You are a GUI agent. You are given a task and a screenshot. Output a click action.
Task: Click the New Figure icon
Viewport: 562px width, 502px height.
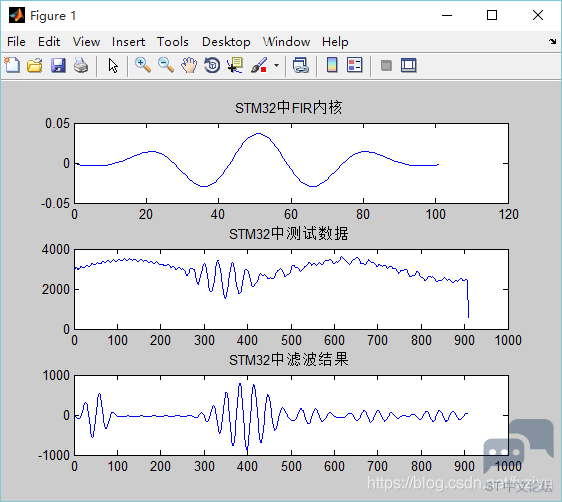tap(12, 66)
